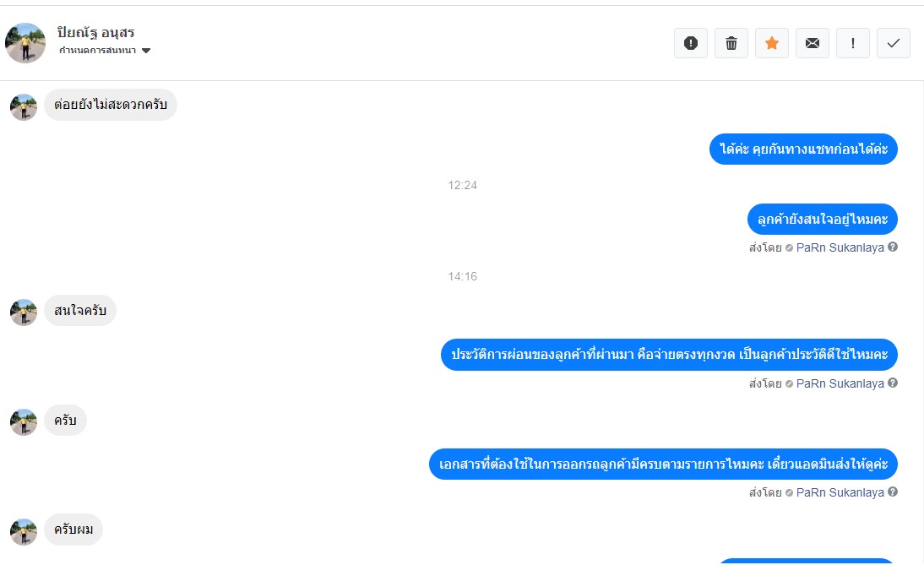Click the กำหนดการสนทนา label under contact name
924x565 pixels.
tap(97, 51)
